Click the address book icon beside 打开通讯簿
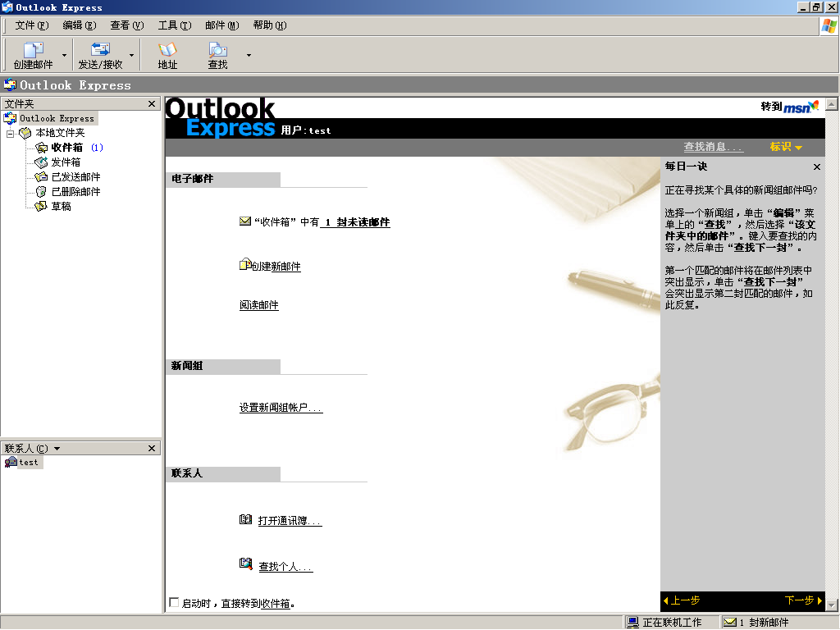 (245, 519)
